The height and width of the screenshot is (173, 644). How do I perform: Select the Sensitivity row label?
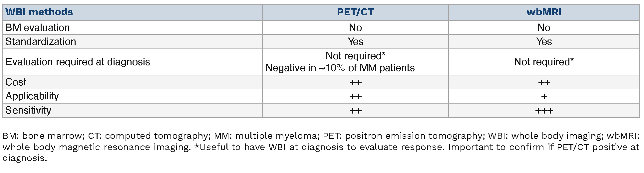pos(28,110)
